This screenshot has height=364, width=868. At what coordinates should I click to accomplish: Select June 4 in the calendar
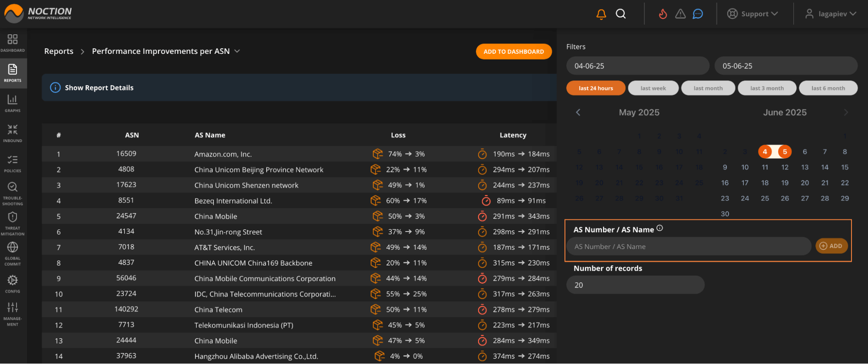click(765, 152)
